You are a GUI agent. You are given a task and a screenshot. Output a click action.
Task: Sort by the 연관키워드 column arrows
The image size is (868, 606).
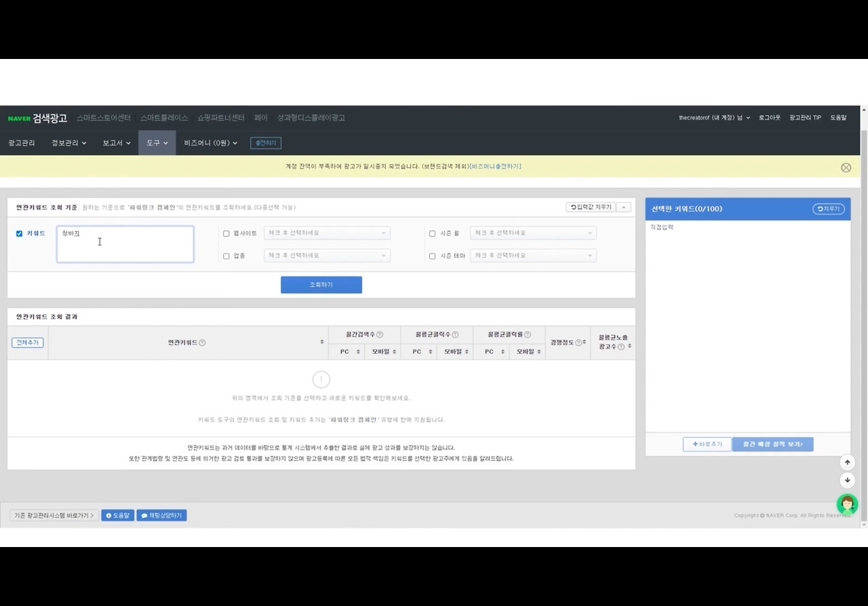(322, 342)
